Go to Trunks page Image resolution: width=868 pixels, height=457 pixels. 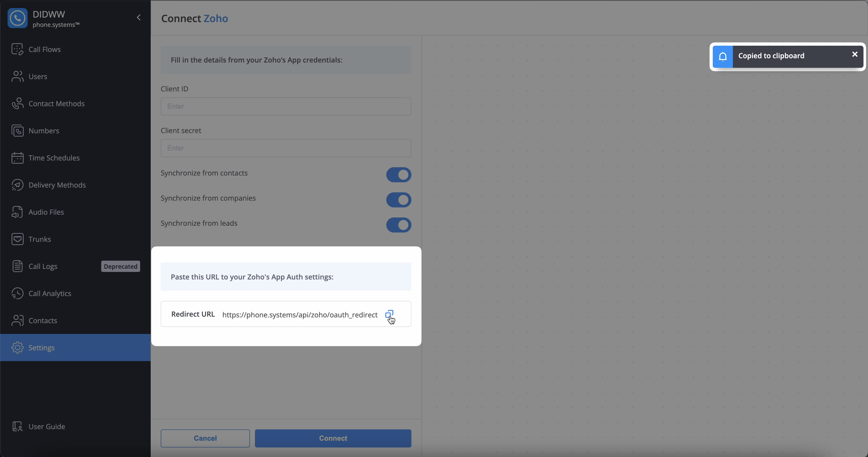click(x=76, y=239)
